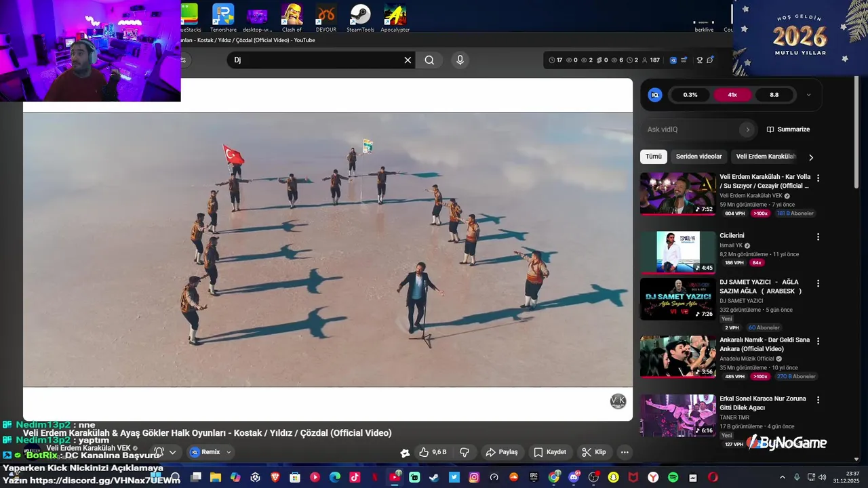Click the Paylaş share button
868x488 pixels.
click(x=502, y=452)
